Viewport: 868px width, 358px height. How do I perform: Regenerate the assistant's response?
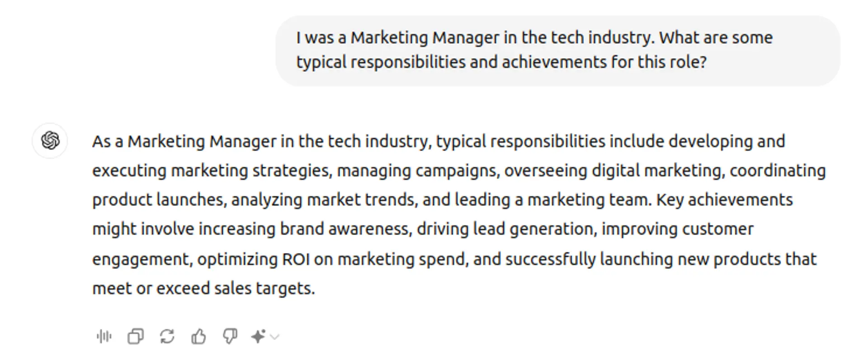pyautogui.click(x=167, y=337)
